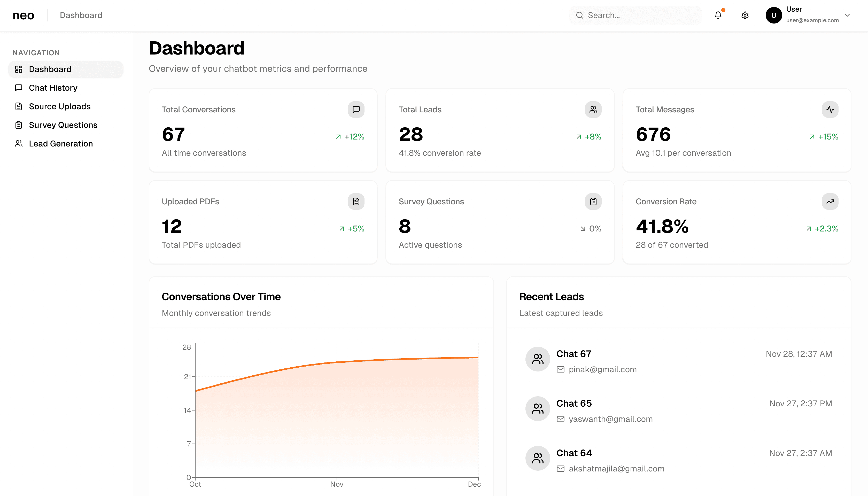Click the Total Messages activity icon
This screenshot has height=496, width=868.
click(830, 109)
